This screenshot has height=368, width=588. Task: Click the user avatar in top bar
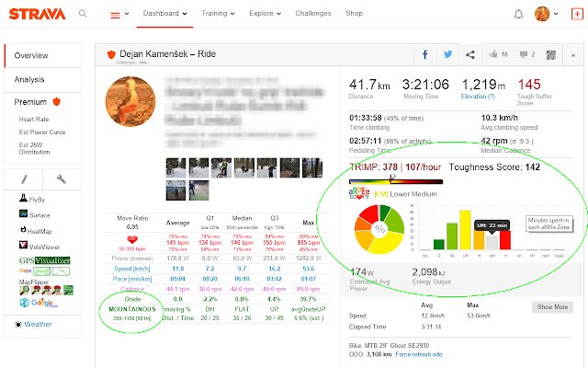(542, 14)
